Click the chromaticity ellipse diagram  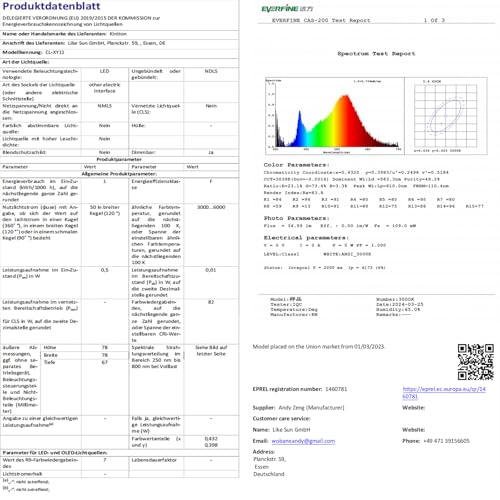click(x=446, y=116)
